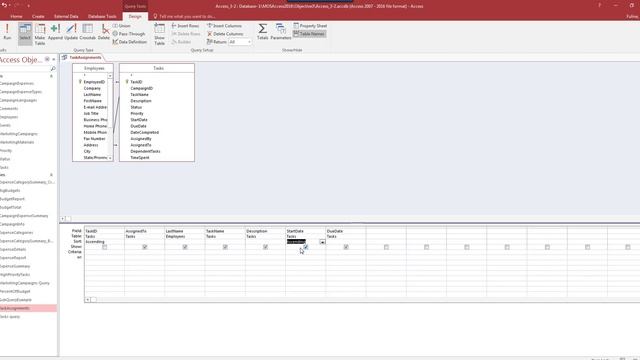Screen dimensions: 640x360
Task: Open the External Data ribbon tab
Action: [x=66, y=16]
